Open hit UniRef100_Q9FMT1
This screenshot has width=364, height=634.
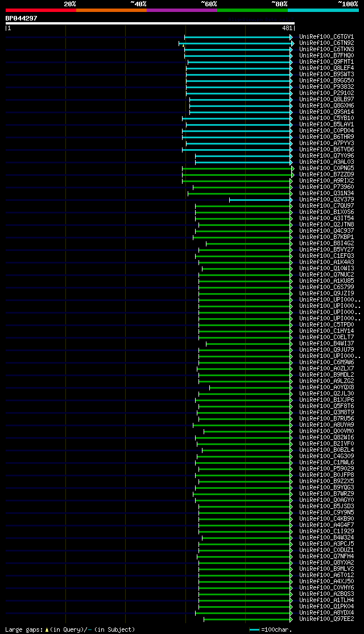tap(326, 61)
